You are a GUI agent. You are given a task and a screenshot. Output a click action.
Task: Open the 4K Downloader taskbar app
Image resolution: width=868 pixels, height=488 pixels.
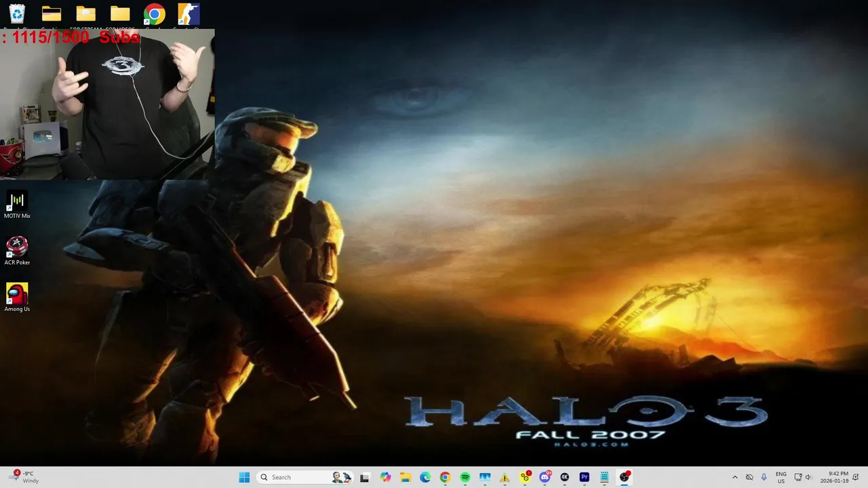click(564, 477)
